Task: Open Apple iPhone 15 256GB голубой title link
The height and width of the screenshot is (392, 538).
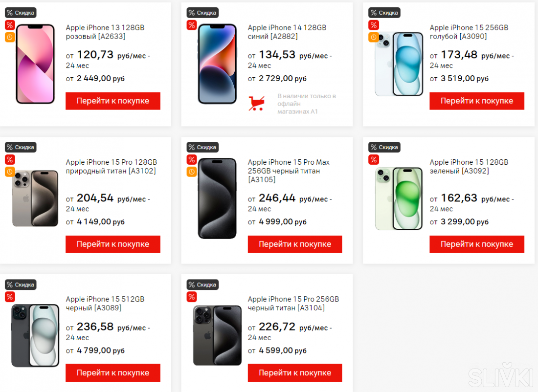Action: pyautogui.click(x=469, y=32)
